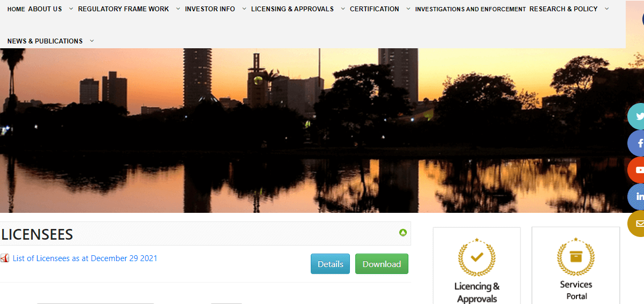The width and height of the screenshot is (644, 304).
Task: Click the PDF icon beside List of Licensees
Action: 5,258
